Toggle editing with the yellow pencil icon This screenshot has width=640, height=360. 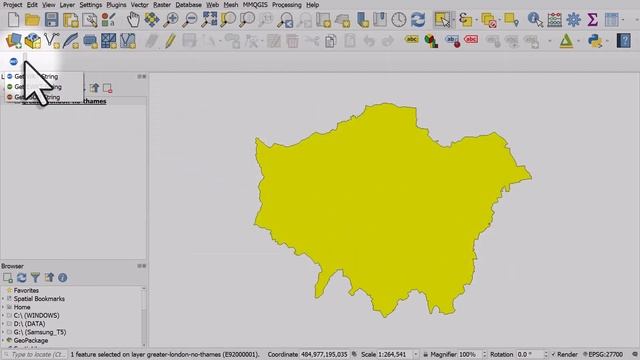(x=170, y=41)
